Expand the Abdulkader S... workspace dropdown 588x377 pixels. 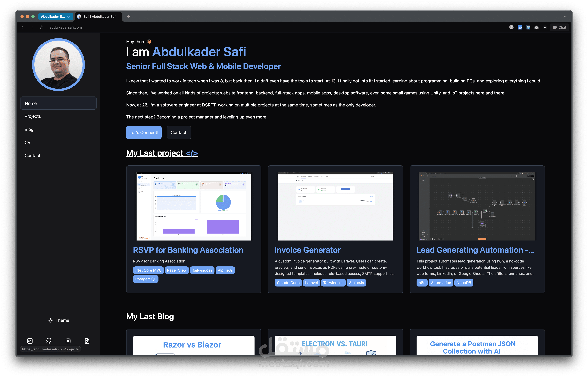(56, 17)
